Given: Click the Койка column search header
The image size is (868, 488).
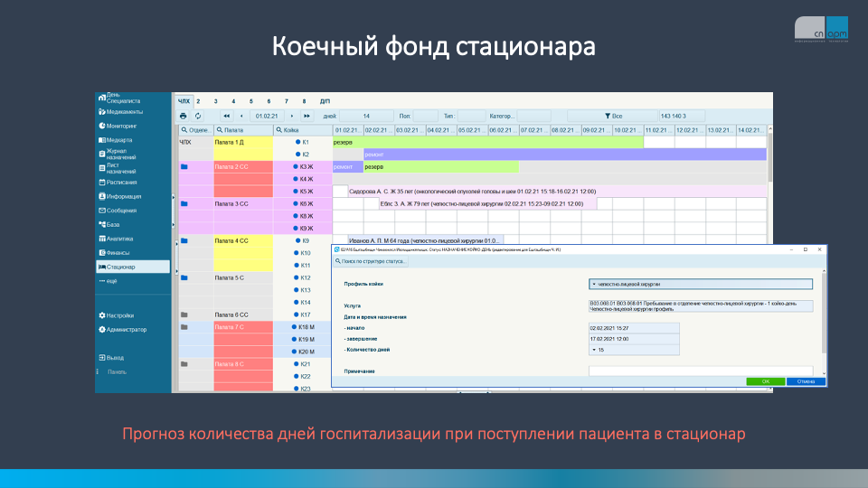Looking at the screenshot, I should point(303,130).
